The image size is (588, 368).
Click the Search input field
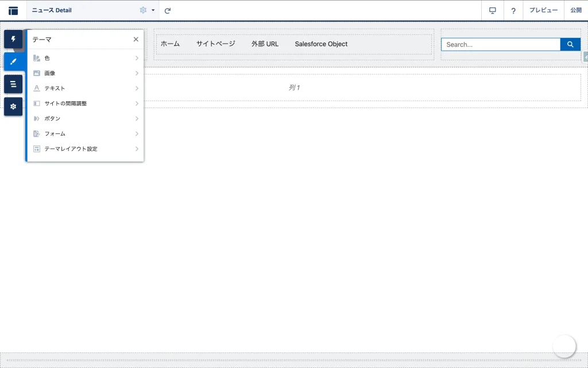click(x=500, y=44)
